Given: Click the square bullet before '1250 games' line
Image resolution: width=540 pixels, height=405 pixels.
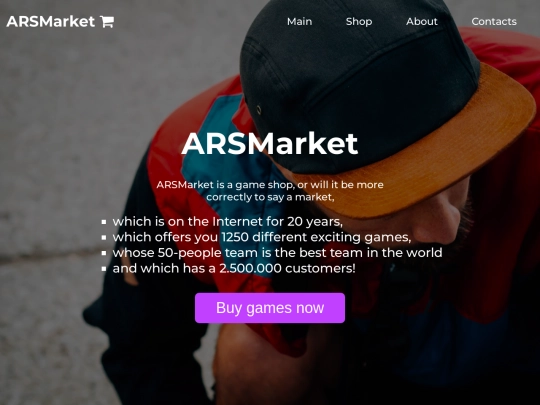Looking at the screenshot, I should click(x=104, y=238).
